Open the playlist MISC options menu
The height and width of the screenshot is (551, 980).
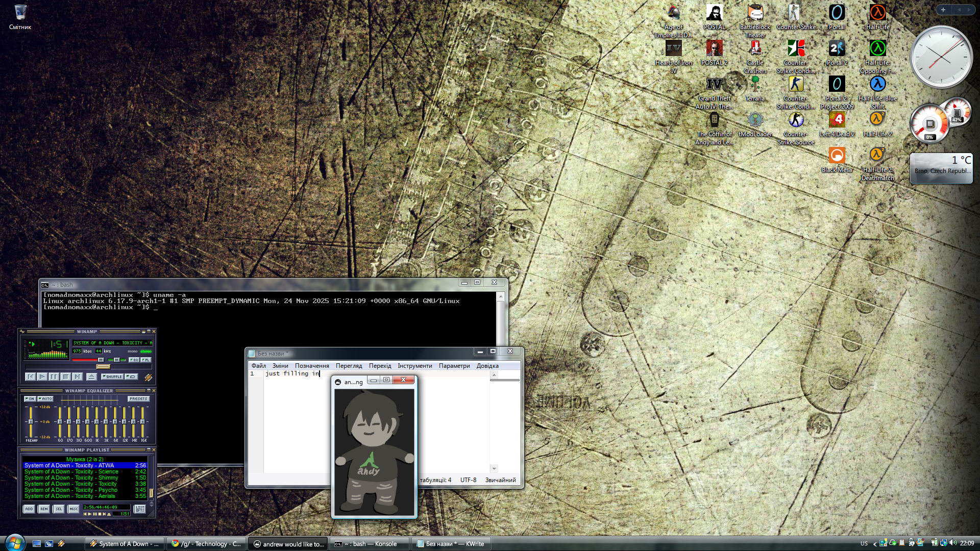(73, 509)
